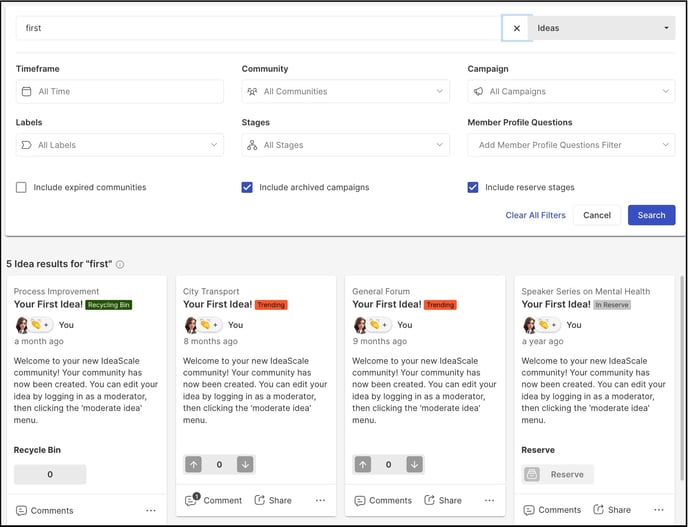Click the Cancel button

pyautogui.click(x=597, y=215)
